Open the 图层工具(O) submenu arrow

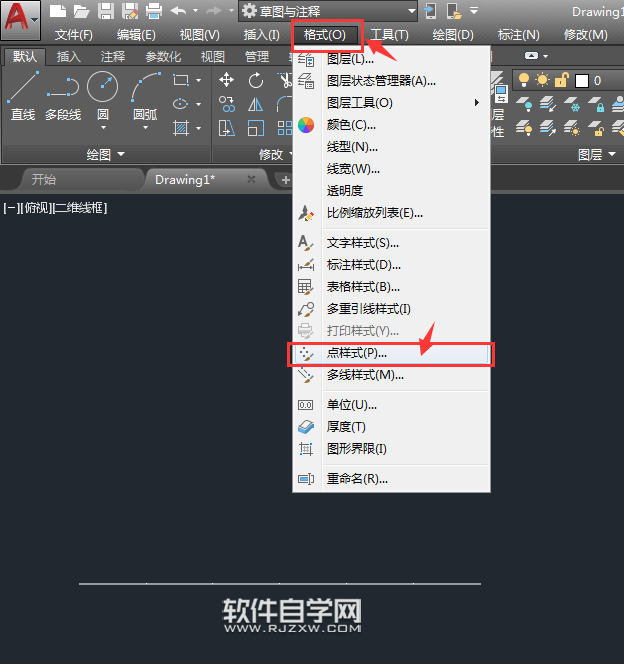click(477, 102)
